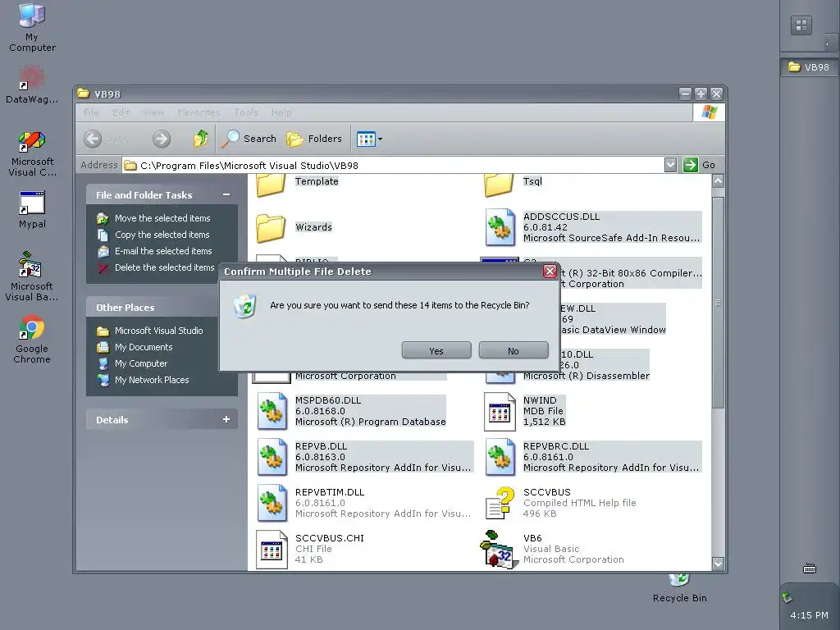Open the Mypal desktop shortcut
Image resolution: width=840 pixels, height=630 pixels.
(x=32, y=209)
